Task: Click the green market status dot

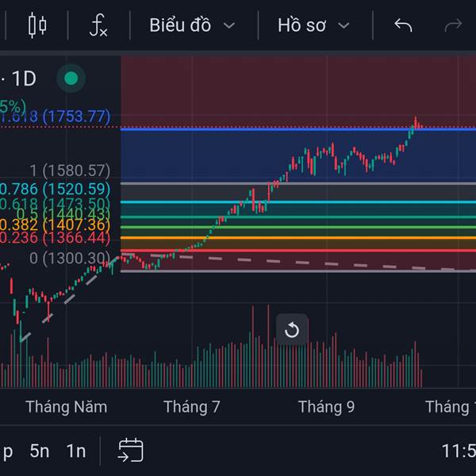Action: [x=71, y=79]
